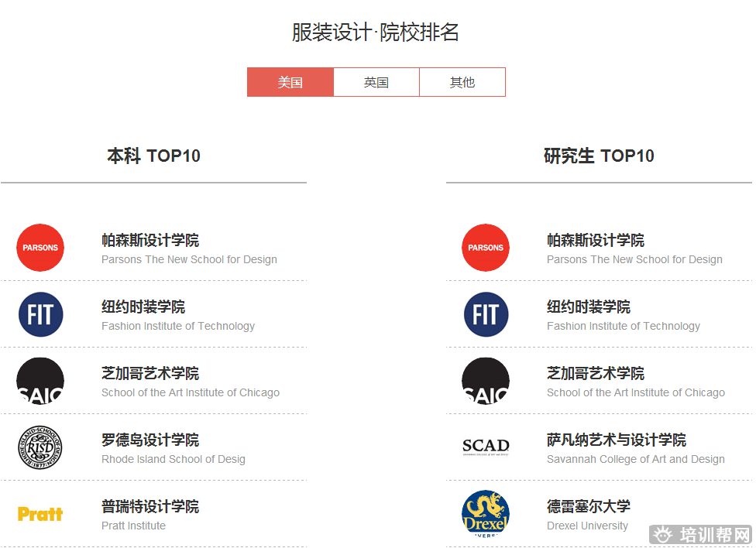Screen dimensions: 756x548
Task: Open 萨凡纳艺术与设计学院 entry
Action: (616, 440)
